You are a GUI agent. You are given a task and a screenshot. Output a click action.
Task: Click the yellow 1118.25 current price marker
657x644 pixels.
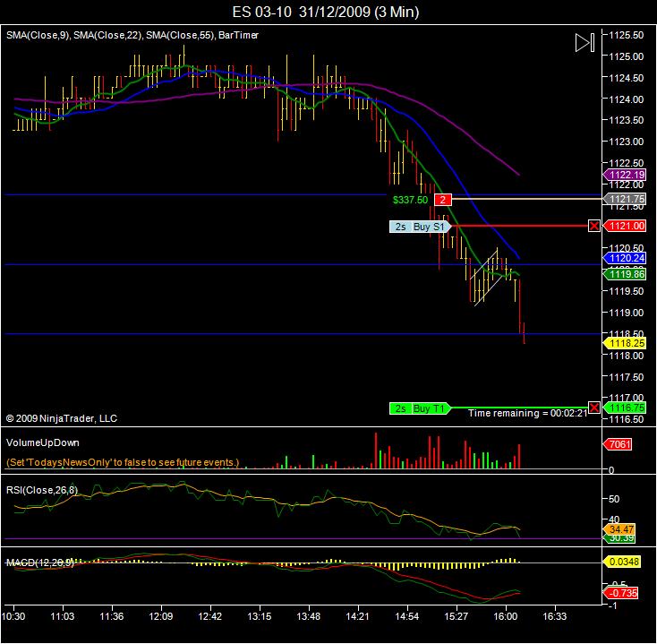[x=624, y=343]
